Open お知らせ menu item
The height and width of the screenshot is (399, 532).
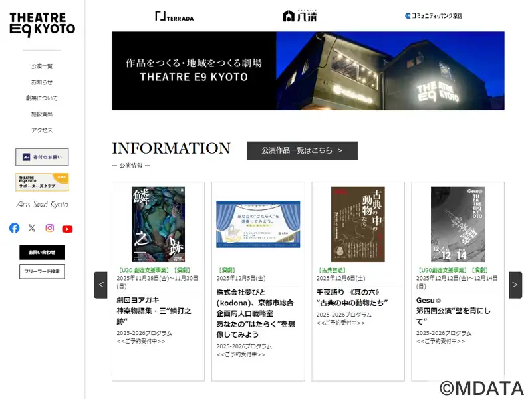click(x=42, y=82)
